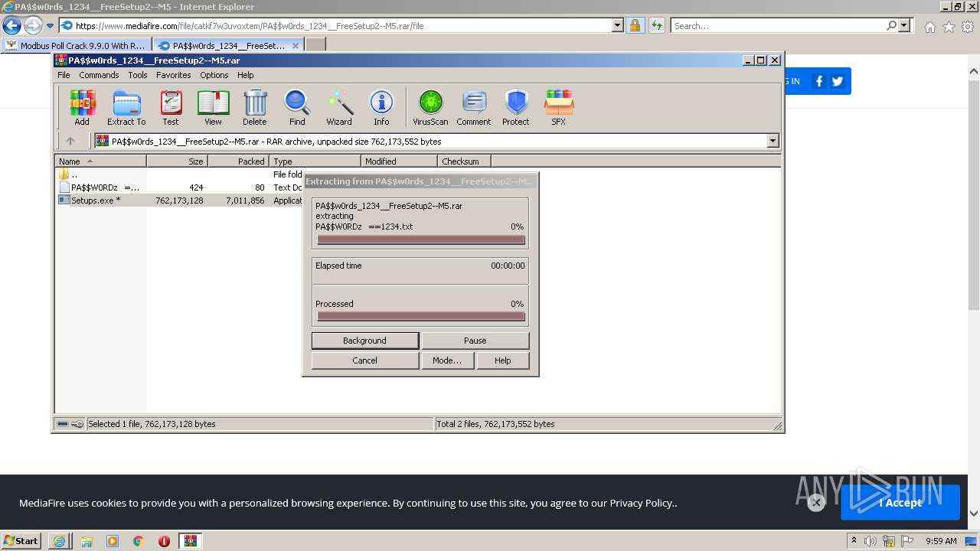980x551 pixels.
Task: Click the Background button in extraction dialog
Action: tap(365, 341)
